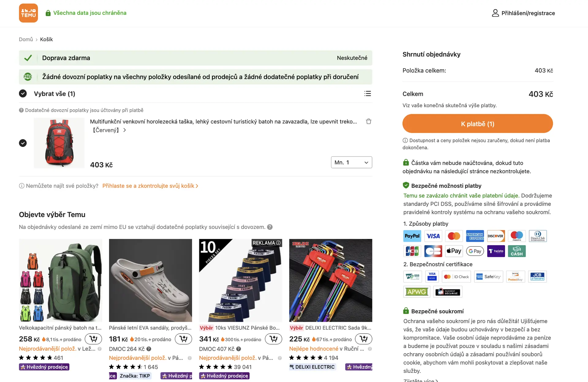The width and height of the screenshot is (588, 382).
Task: Delete the backpack item with the trash icon
Action: coord(368,121)
